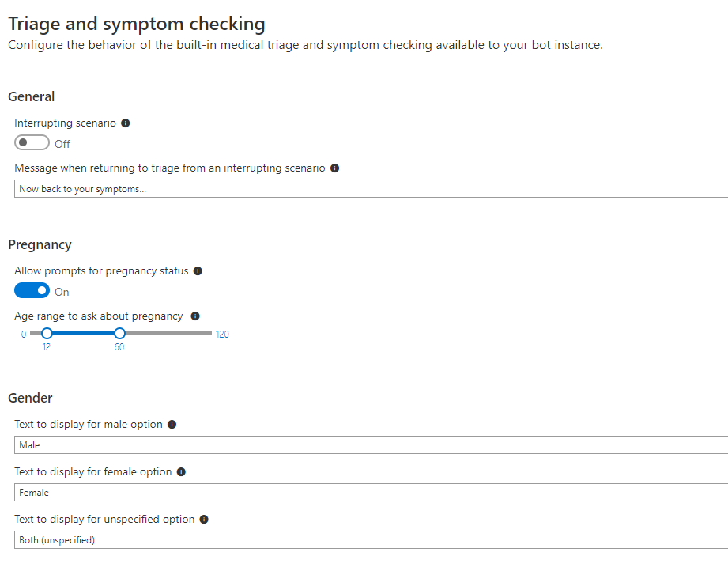Click info icon beside Interrupting scenario
Image resolution: width=728 pixels, height=571 pixels.
click(126, 123)
